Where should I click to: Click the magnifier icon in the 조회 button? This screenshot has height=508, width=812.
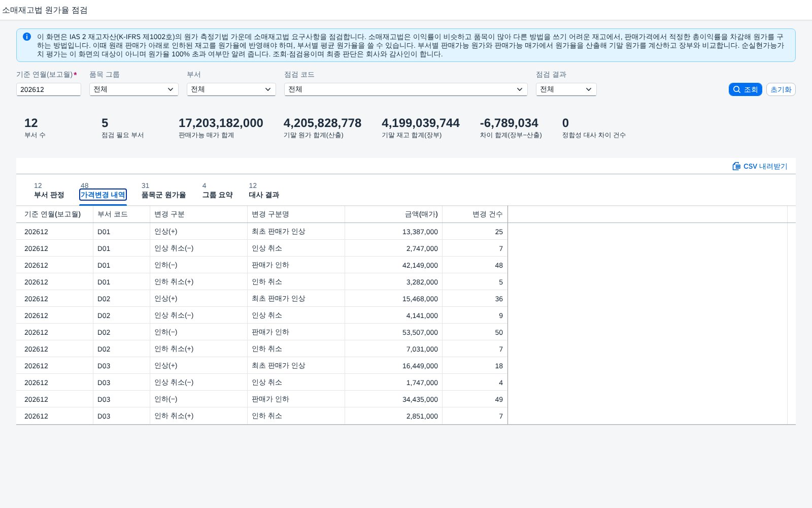(737, 89)
